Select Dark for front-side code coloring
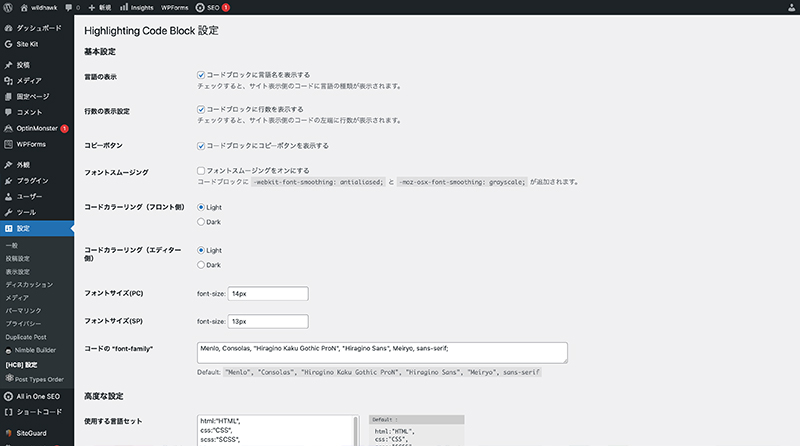The image size is (800, 446). tap(202, 221)
